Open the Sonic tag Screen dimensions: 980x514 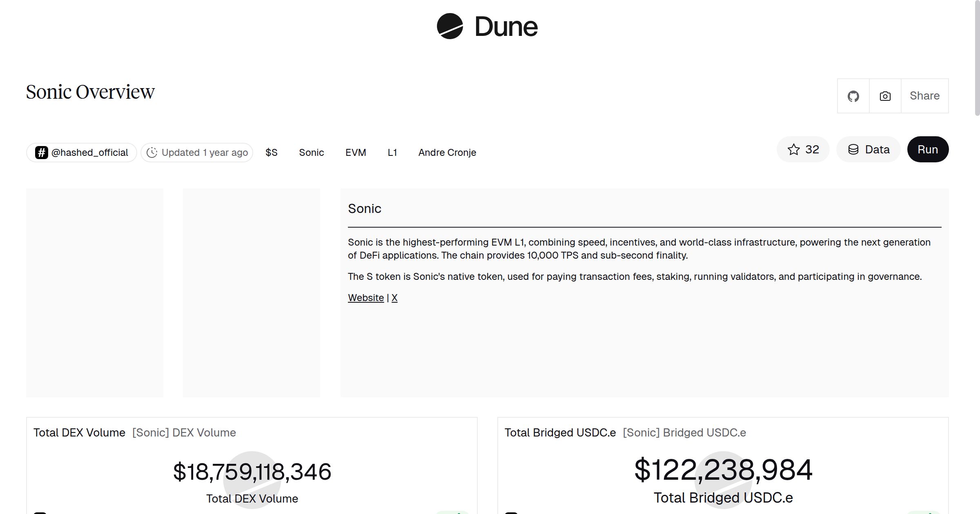click(312, 152)
